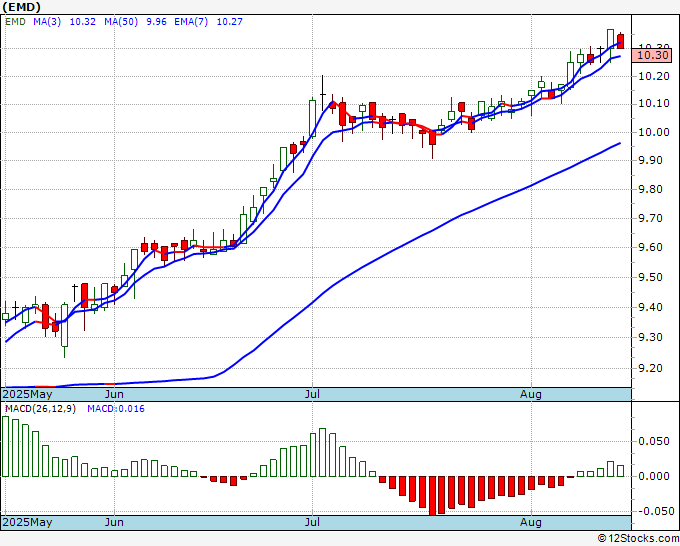Click the MA(3) indicator label
Screen dimensions: 680x546
[x=47, y=21]
